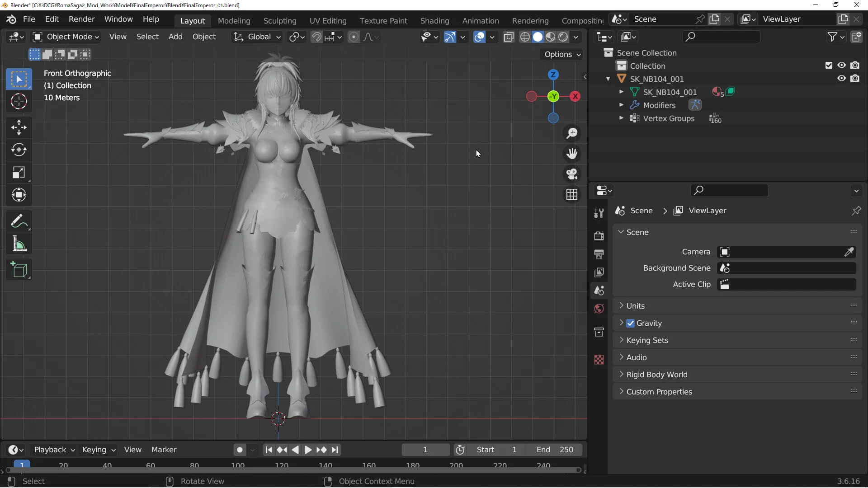Choose the Measure ruler tool
Image resolution: width=868 pixels, height=488 pixels.
(x=19, y=244)
